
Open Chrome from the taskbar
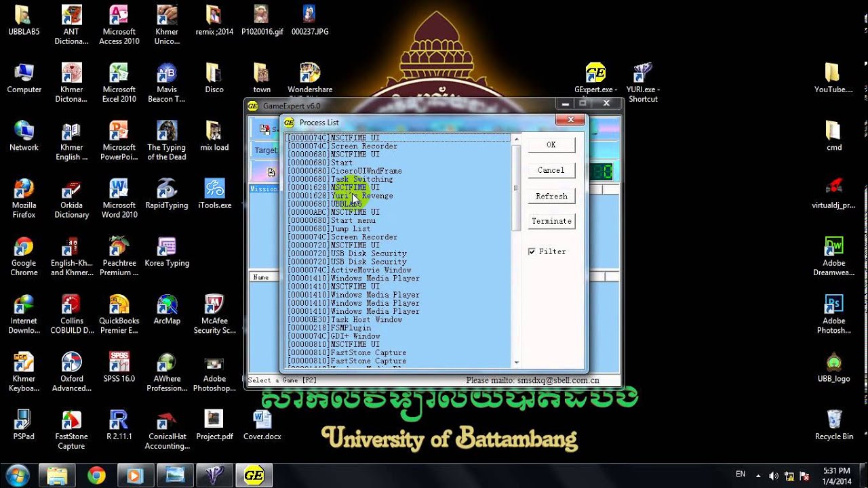[x=96, y=475]
